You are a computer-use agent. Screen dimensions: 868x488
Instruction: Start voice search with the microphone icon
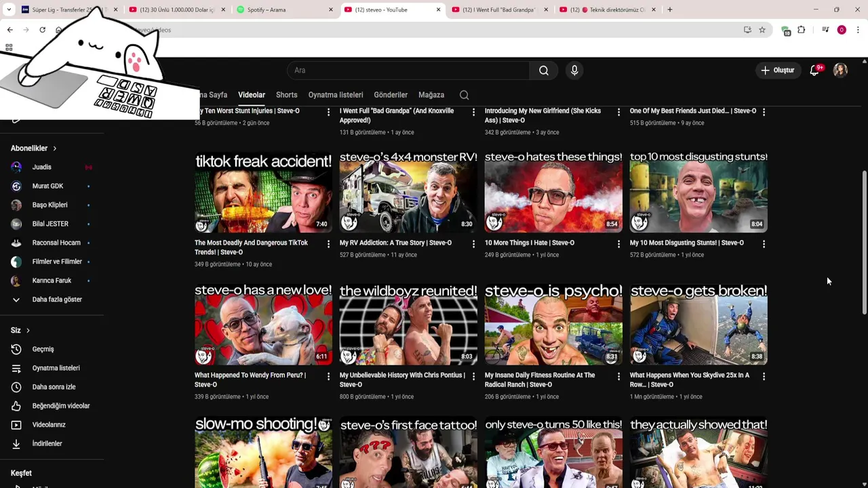pyautogui.click(x=574, y=70)
